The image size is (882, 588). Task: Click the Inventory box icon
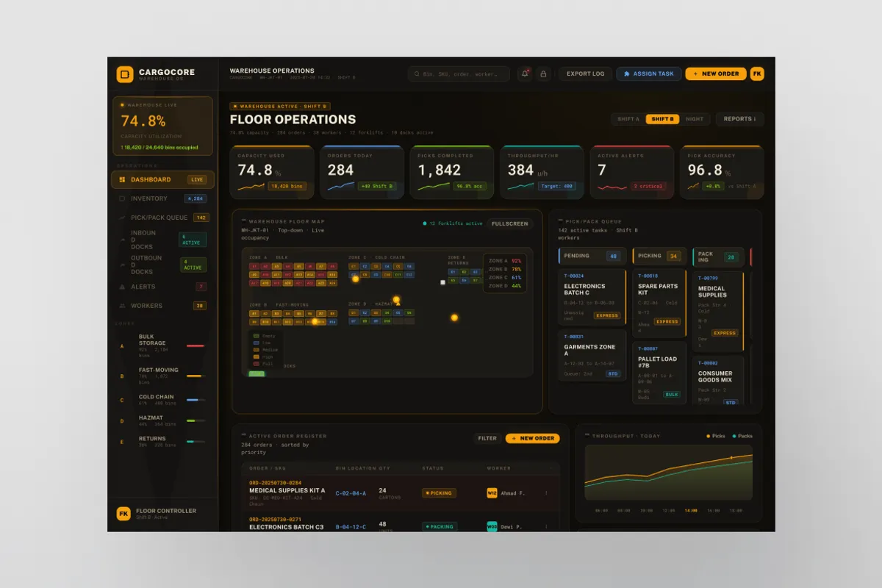(x=122, y=198)
